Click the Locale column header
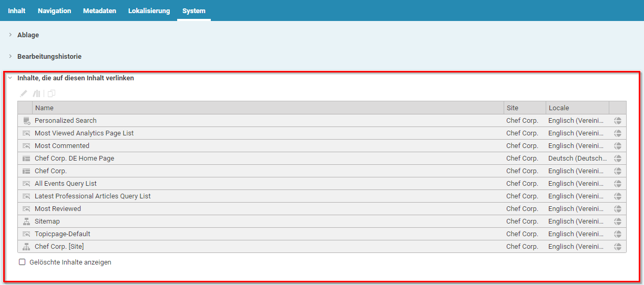Image resolution: width=644 pixels, height=285 pixels. (x=559, y=108)
